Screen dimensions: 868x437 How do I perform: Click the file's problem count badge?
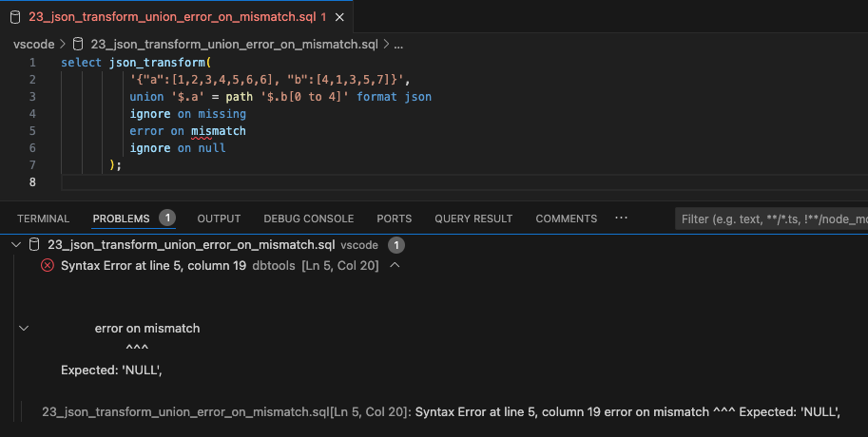396,245
